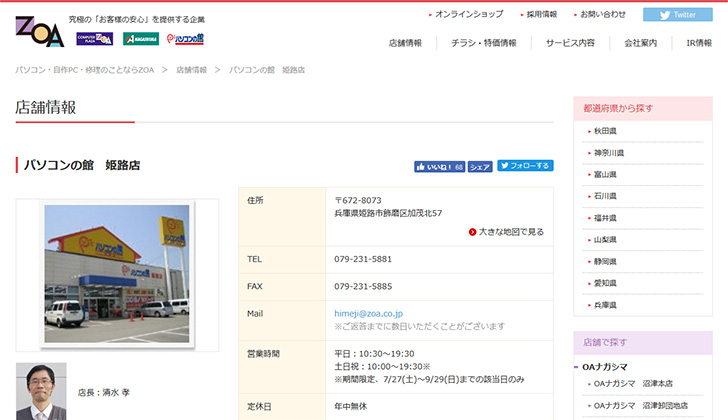The height and width of the screenshot is (420, 728).
Task: Select 山梨県 in prefecture list
Action: pos(605,240)
